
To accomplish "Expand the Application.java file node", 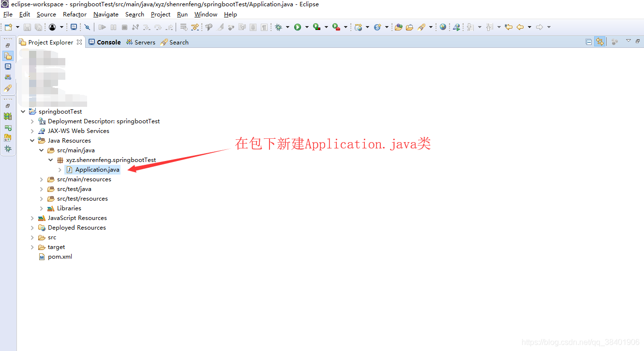I will pos(60,170).
